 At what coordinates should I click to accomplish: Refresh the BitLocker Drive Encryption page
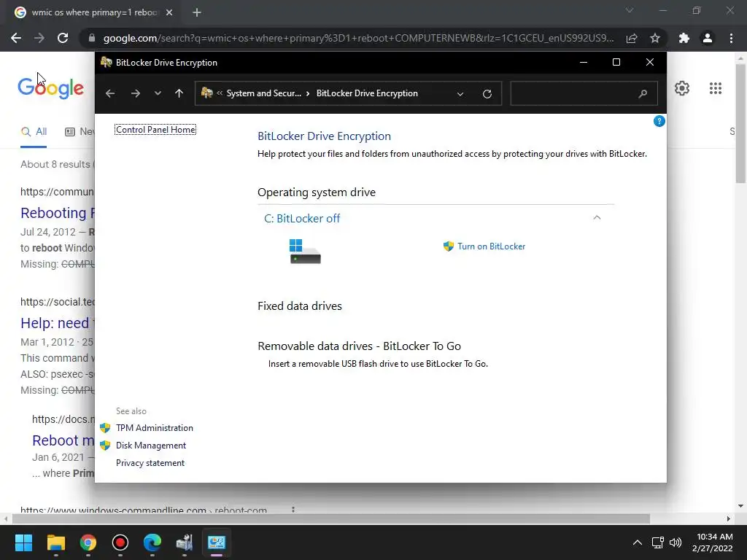click(x=487, y=93)
